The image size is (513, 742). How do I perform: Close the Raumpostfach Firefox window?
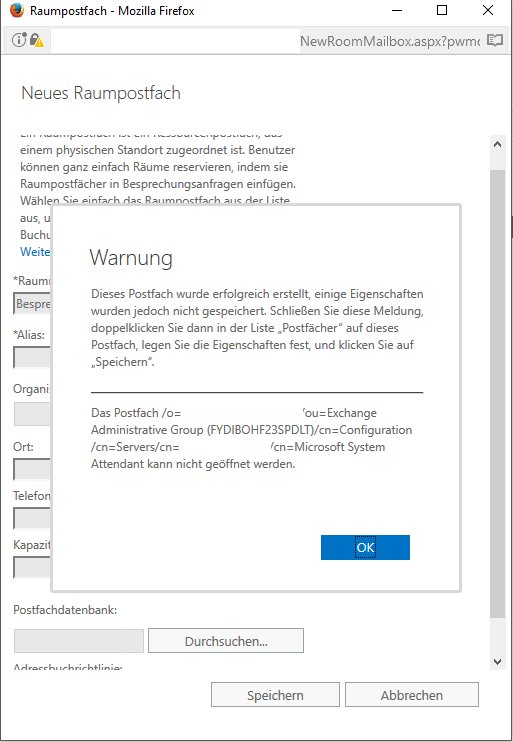(x=488, y=10)
